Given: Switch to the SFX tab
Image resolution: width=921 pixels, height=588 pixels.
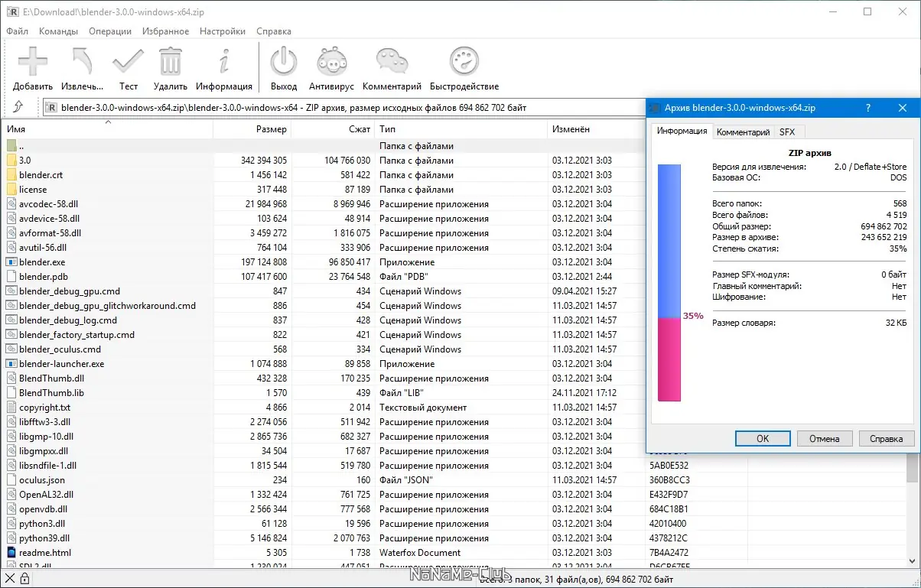Looking at the screenshot, I should [787, 132].
